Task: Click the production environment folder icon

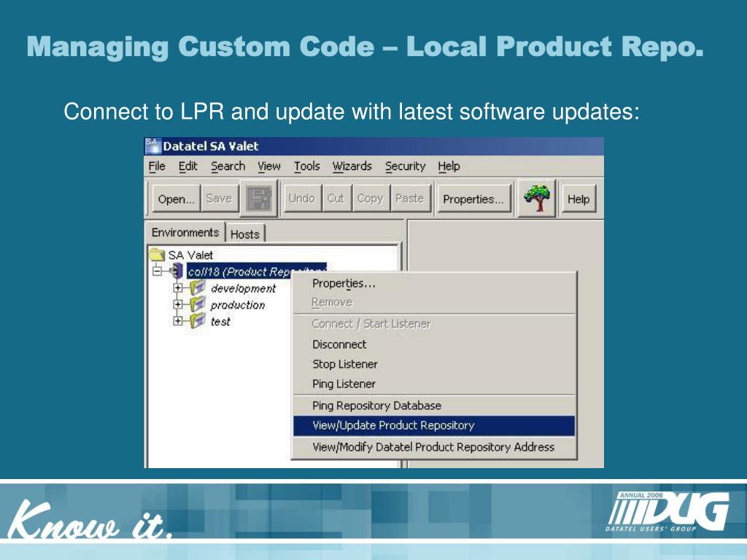Action: pyautogui.click(x=198, y=305)
